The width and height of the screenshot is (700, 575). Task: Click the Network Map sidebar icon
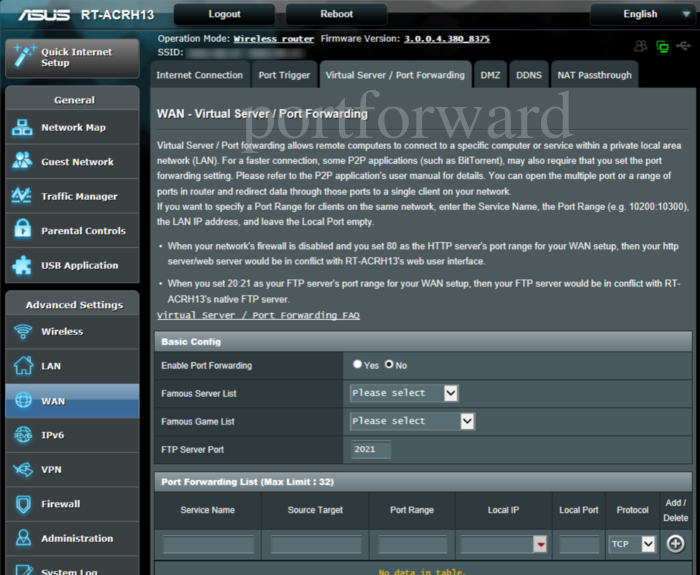coord(22,128)
